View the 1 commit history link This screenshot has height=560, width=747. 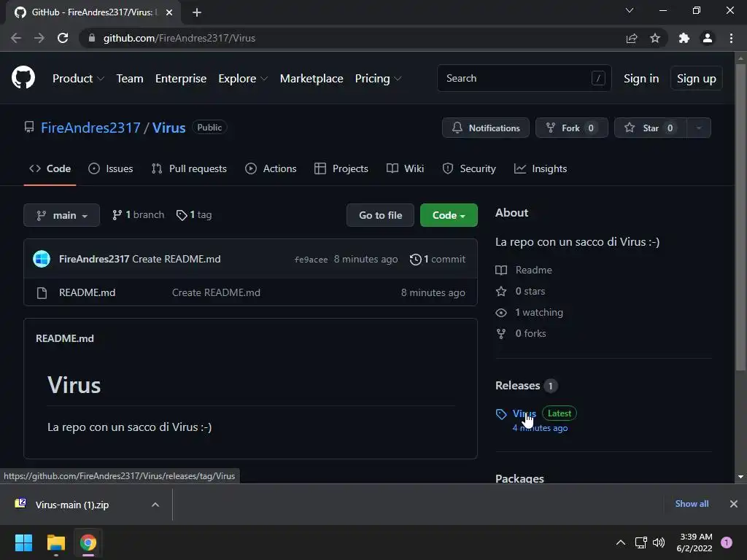click(x=438, y=259)
